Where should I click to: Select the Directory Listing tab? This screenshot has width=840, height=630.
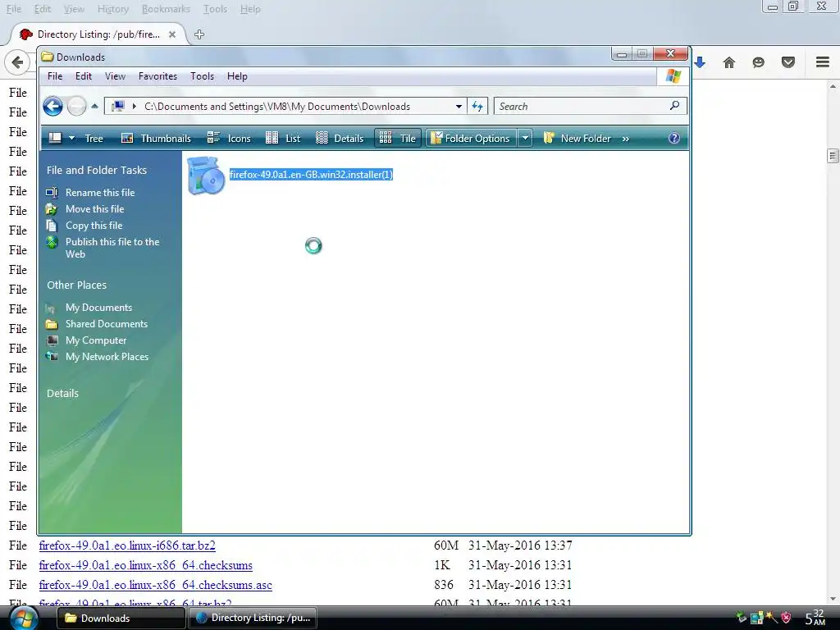(x=98, y=34)
